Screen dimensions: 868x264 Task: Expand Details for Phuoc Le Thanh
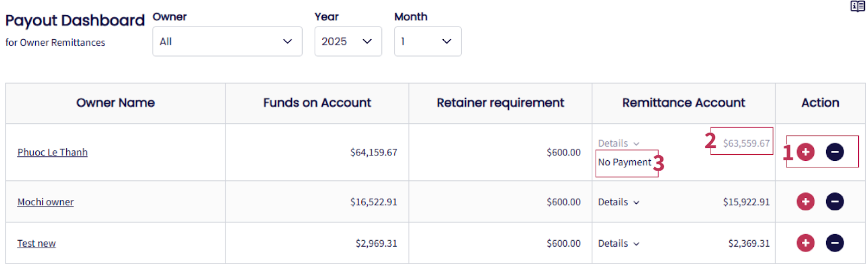tap(618, 143)
